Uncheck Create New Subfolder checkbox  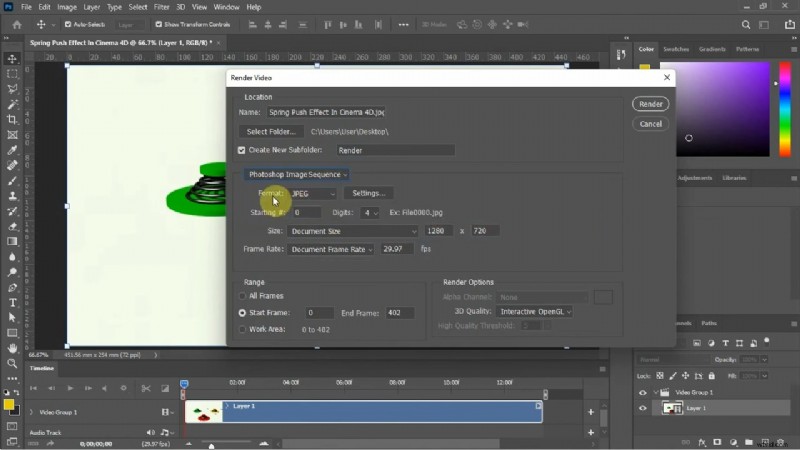coord(241,150)
